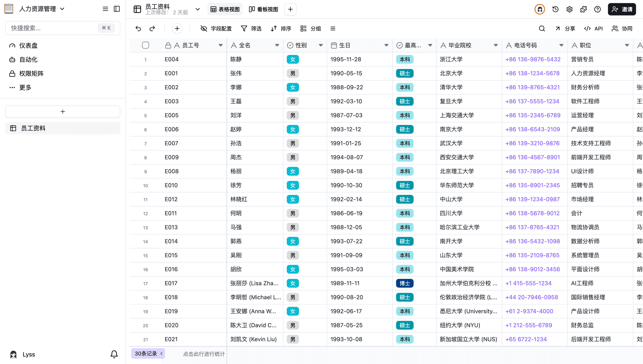Click the redo arrow in the toolbar
Screen dimensions: 643x364
(x=152, y=28)
